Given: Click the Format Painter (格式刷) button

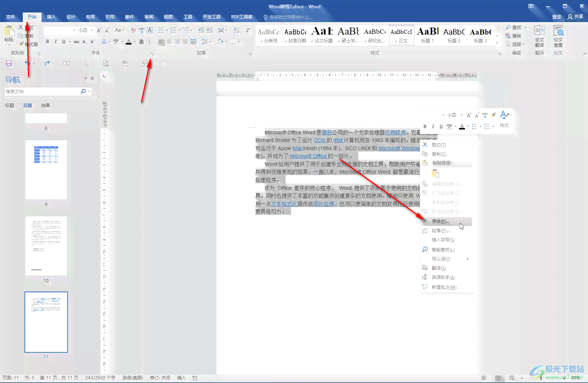Looking at the screenshot, I should 29,44.
